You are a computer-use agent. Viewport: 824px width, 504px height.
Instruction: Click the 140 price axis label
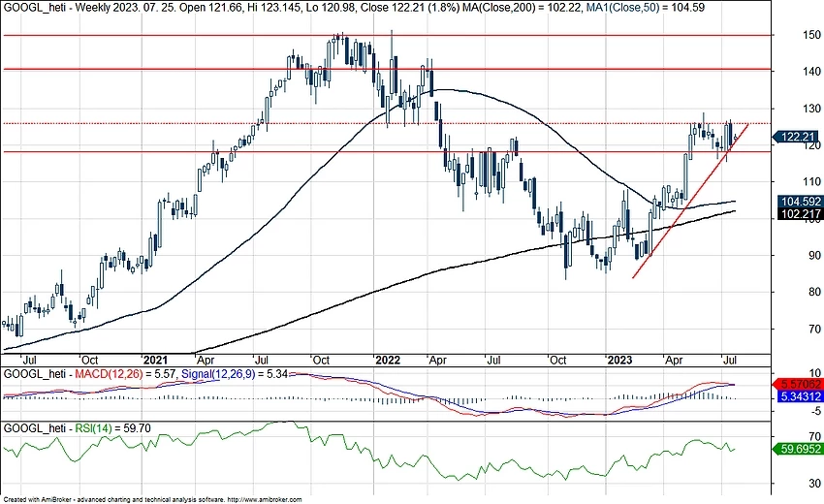click(x=811, y=72)
